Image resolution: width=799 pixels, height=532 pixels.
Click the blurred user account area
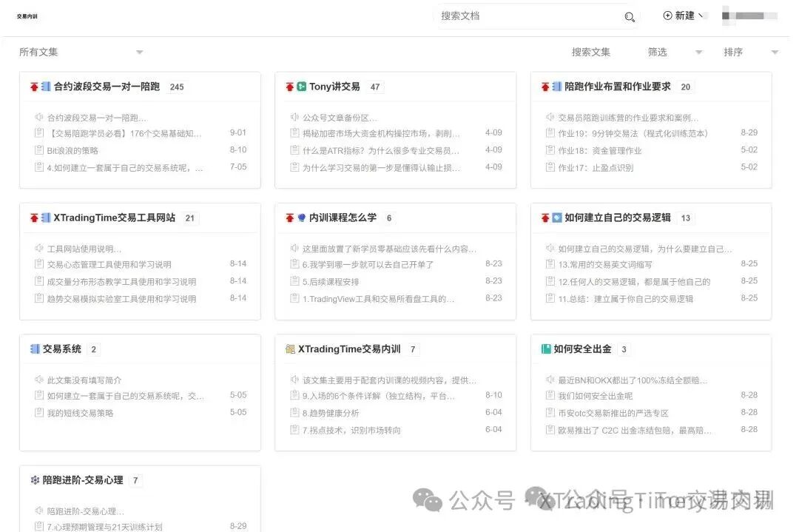coord(749,16)
